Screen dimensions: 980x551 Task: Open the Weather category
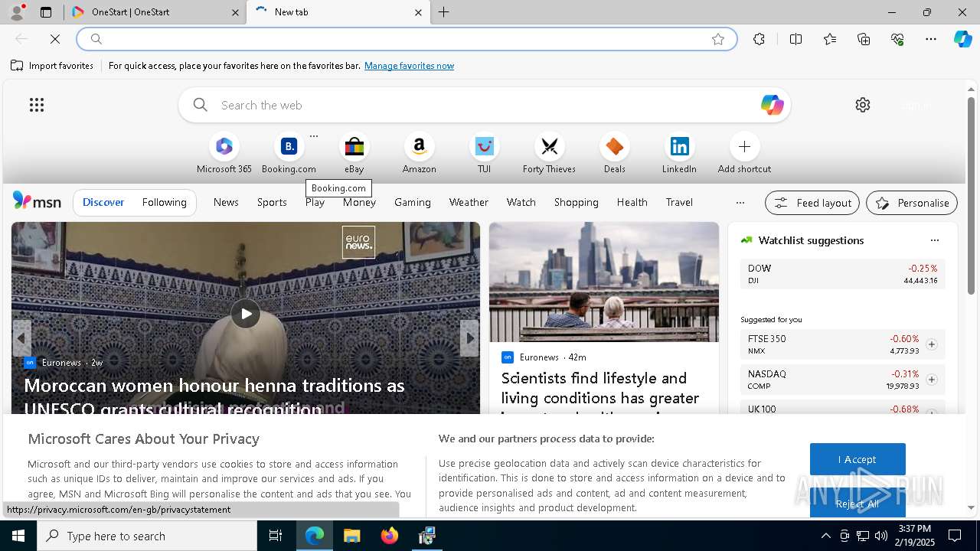tap(469, 202)
